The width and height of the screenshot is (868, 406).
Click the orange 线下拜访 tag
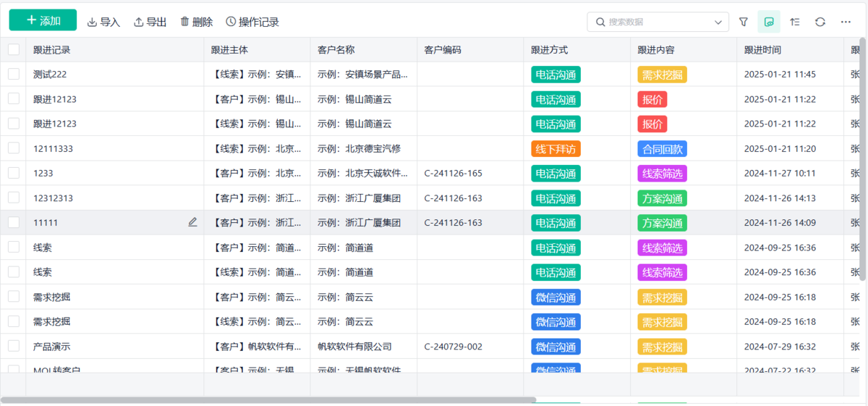(556, 149)
